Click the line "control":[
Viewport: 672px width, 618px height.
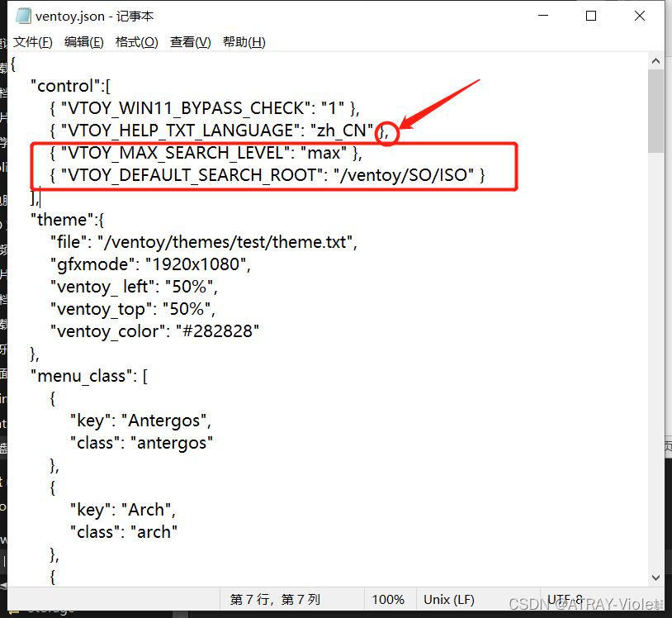point(71,86)
